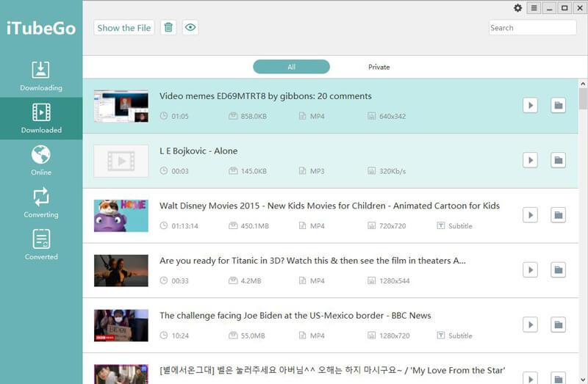This screenshot has height=384, width=588.
Task: Open the Converting section in sidebar
Action: click(x=41, y=203)
